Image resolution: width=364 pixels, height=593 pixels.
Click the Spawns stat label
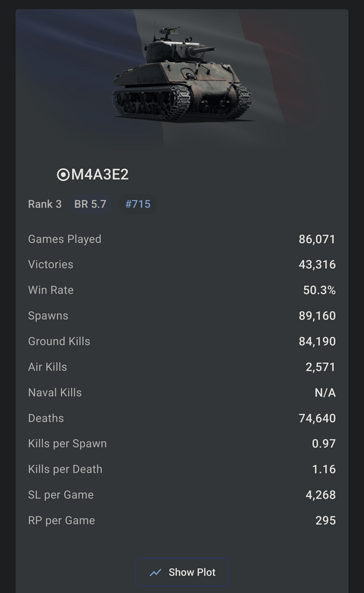click(48, 315)
